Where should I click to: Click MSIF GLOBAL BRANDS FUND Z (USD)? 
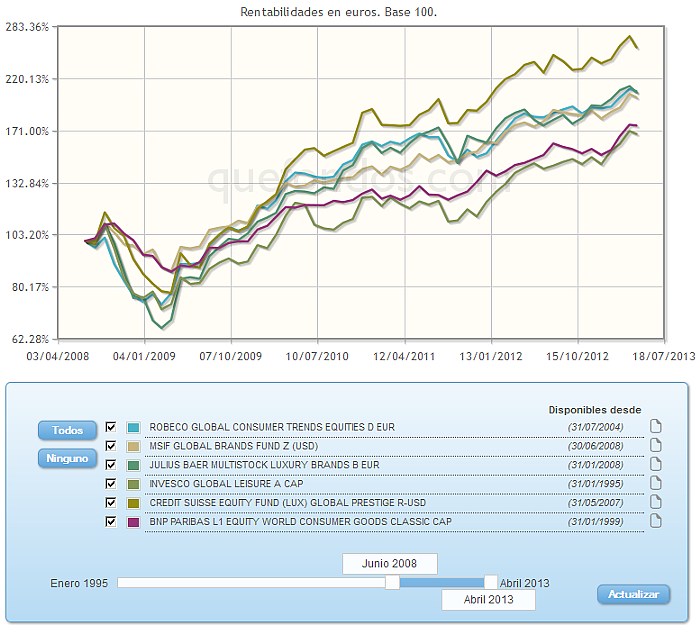point(233,446)
